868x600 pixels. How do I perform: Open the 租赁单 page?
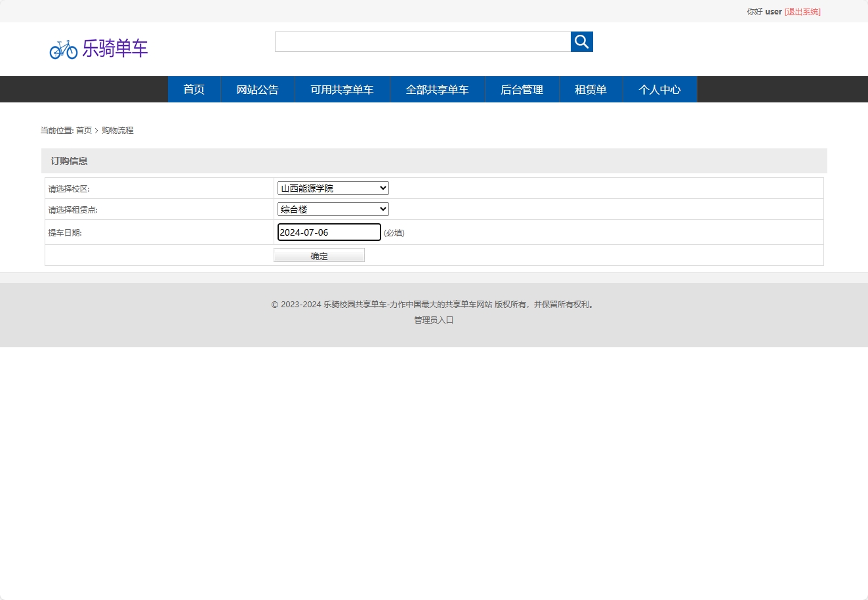tap(590, 89)
